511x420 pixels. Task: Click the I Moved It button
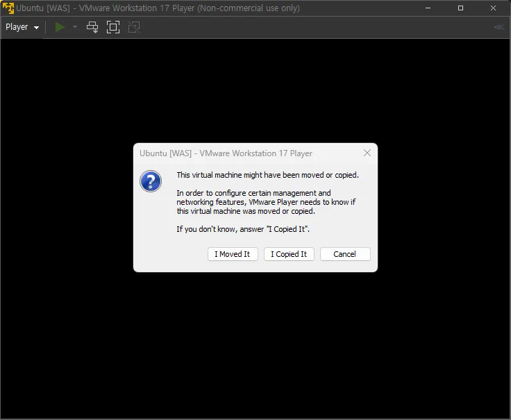pyautogui.click(x=233, y=254)
